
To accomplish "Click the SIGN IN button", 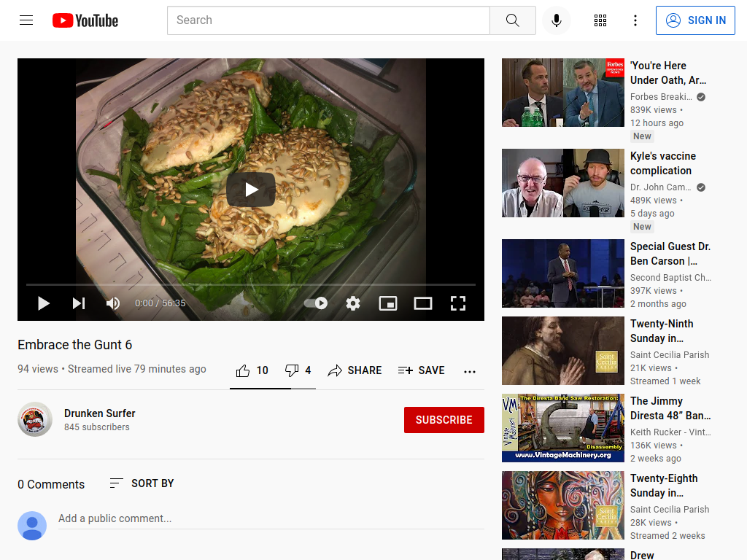I will [x=695, y=20].
